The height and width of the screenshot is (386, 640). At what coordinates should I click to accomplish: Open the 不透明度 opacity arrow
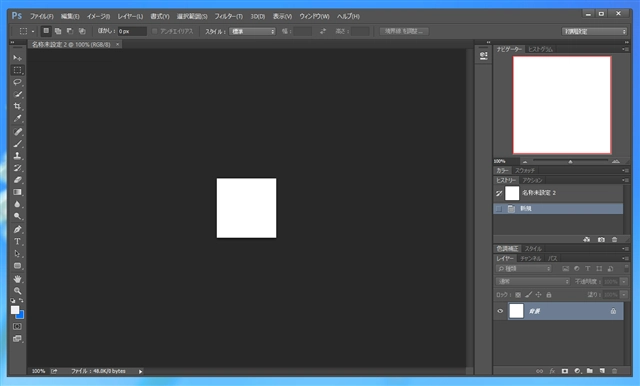(624, 282)
